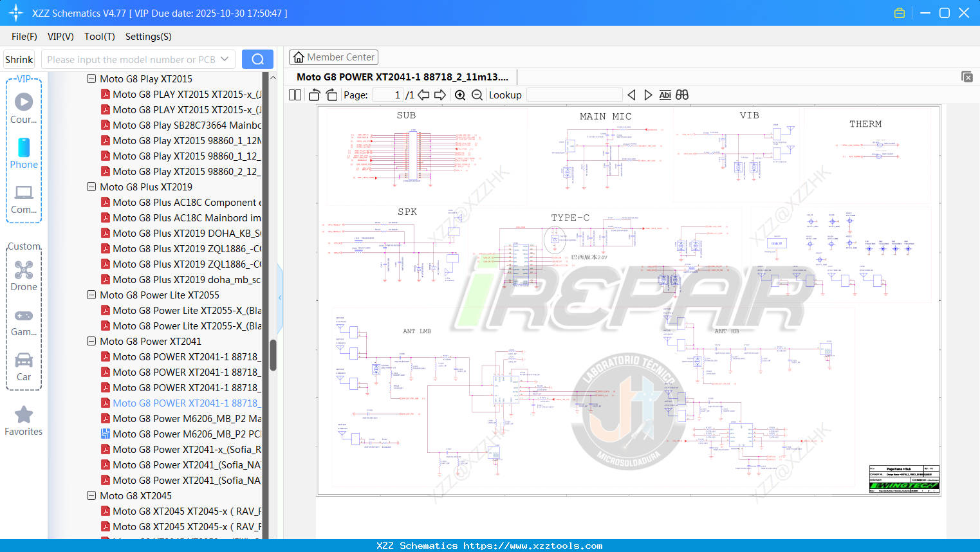Collapse the Moto G8 Plus XT2019 folder
The image size is (980, 552).
pos(91,187)
